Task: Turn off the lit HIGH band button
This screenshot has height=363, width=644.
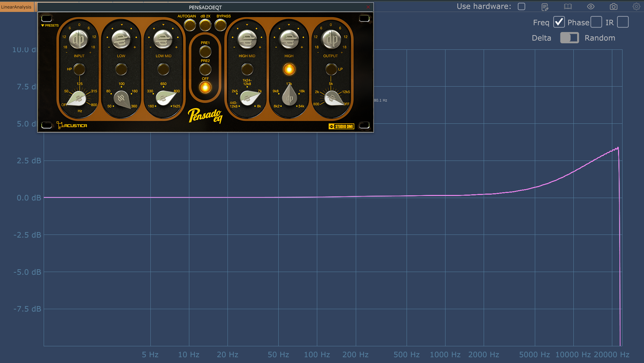Action: 289,69
